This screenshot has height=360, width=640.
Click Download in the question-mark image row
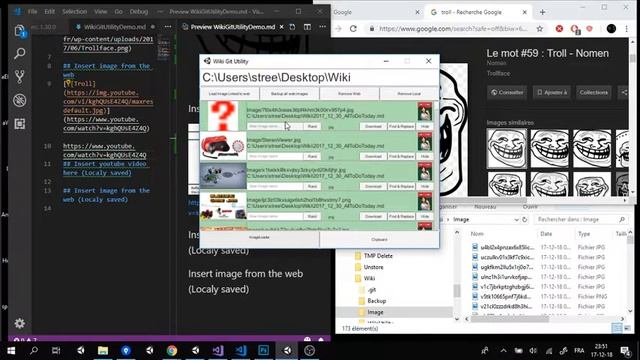[373, 127]
